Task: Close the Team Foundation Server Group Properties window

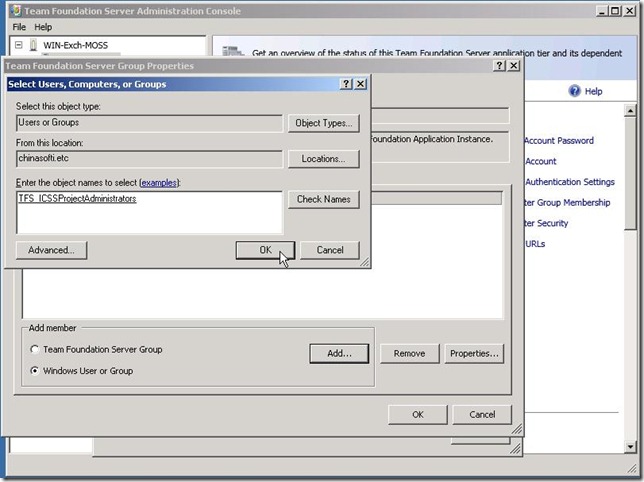Action: (x=513, y=66)
